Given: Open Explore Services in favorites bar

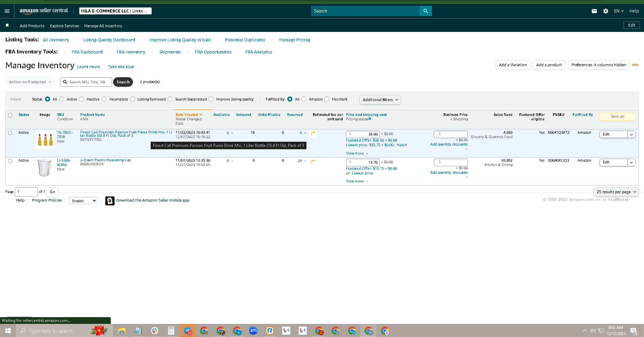Looking at the screenshot, I should point(64,26).
